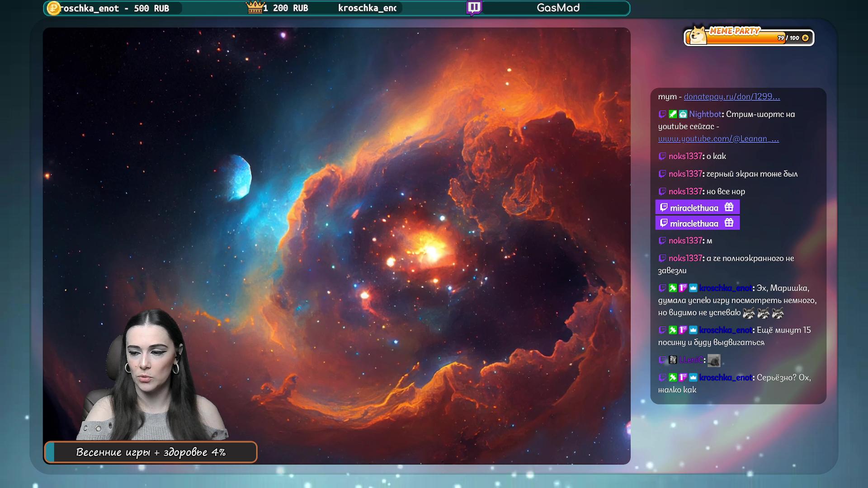Click gift icon on second miraclethuaa banner
Screen dimensions: 868x488
pyautogui.click(x=729, y=223)
